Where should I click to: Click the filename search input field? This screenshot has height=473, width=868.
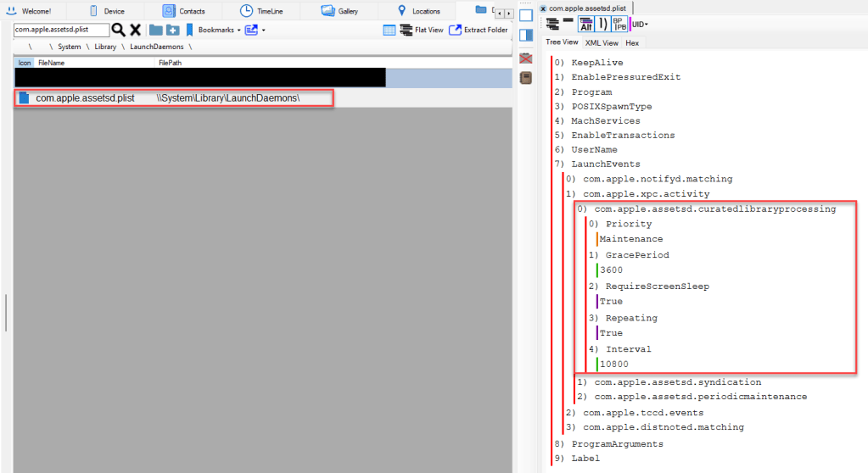pyautogui.click(x=61, y=30)
